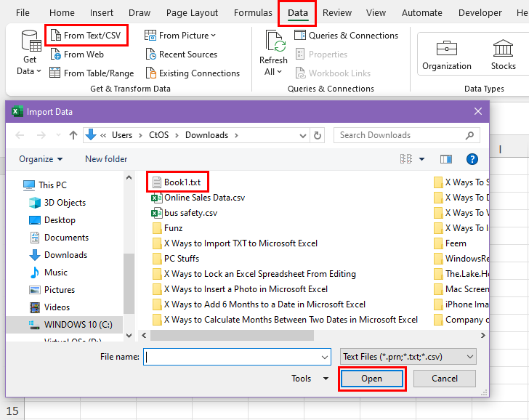529x420 pixels.
Task: Switch to the View tab
Action: pyautogui.click(x=376, y=13)
